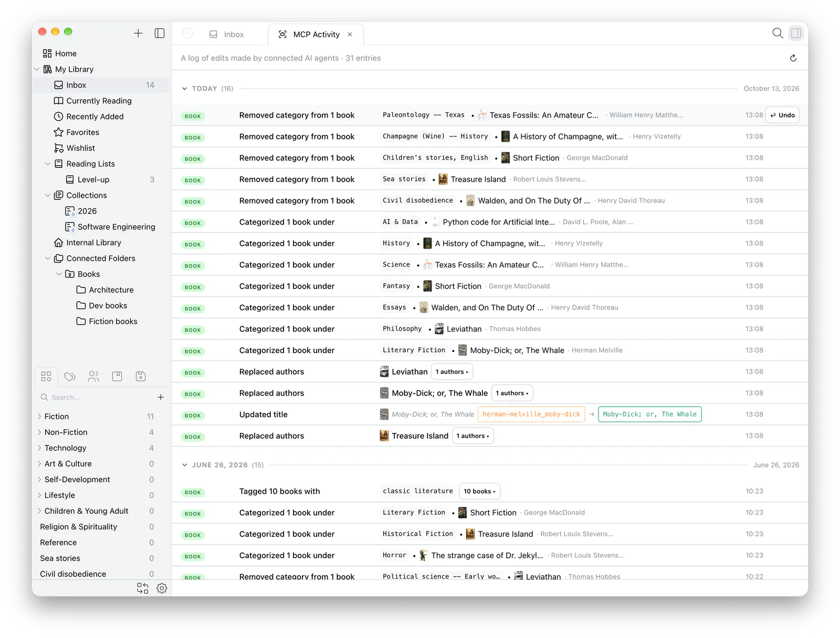840x638 pixels.
Task: Select the bookmark panel tab icon
Action: click(117, 376)
